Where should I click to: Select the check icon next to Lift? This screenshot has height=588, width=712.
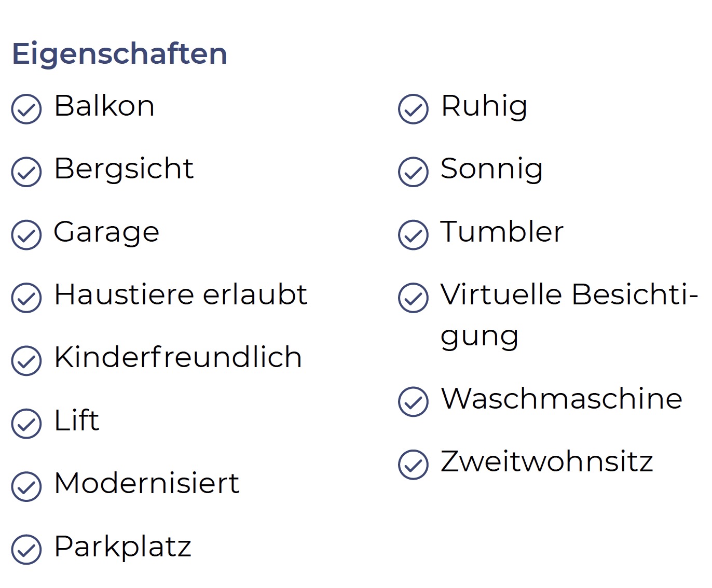[x=26, y=424]
